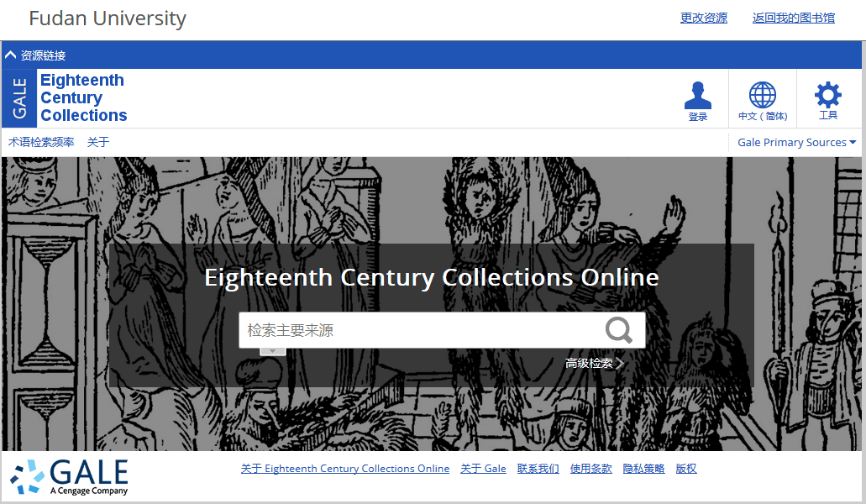Open the globe language icon
Screen dimensions: 866x504
pyautogui.click(x=762, y=95)
